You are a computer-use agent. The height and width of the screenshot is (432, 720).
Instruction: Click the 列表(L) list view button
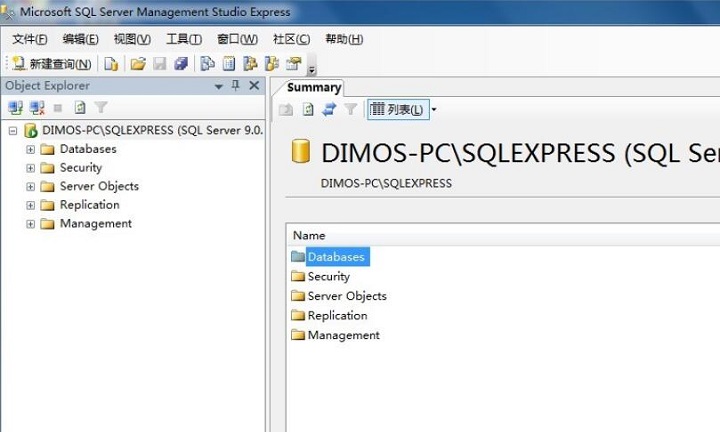pyautogui.click(x=398, y=110)
